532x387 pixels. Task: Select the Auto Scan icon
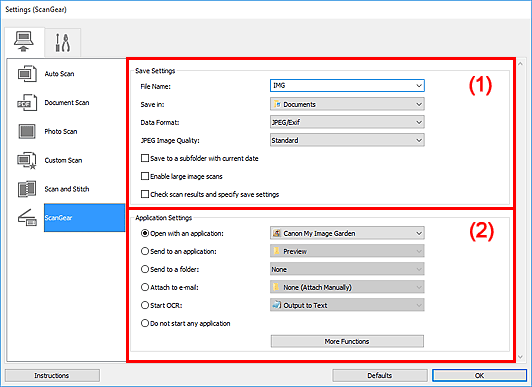point(27,74)
